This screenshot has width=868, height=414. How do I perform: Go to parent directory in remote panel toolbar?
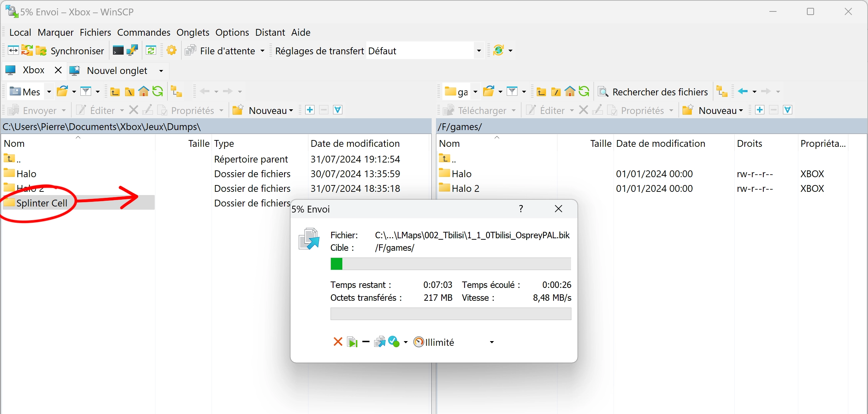(541, 92)
